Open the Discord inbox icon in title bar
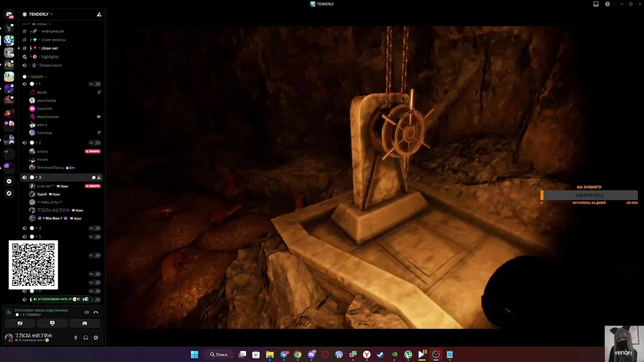 596,4
